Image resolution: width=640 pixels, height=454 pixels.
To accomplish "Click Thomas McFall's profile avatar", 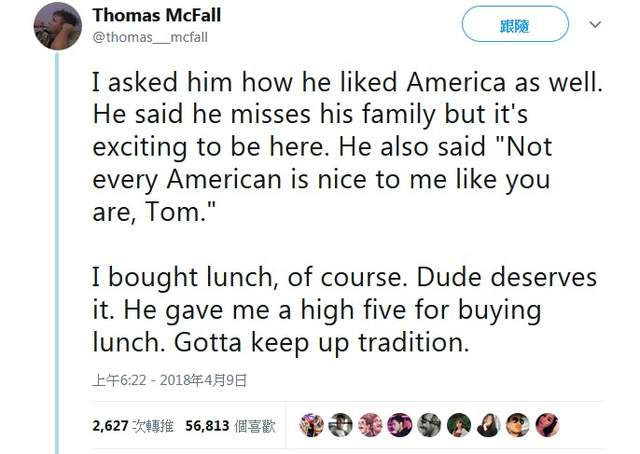I will click(x=57, y=25).
